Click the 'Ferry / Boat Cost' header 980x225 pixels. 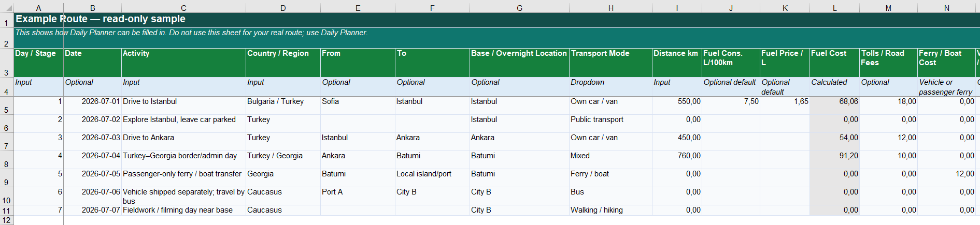click(x=946, y=63)
